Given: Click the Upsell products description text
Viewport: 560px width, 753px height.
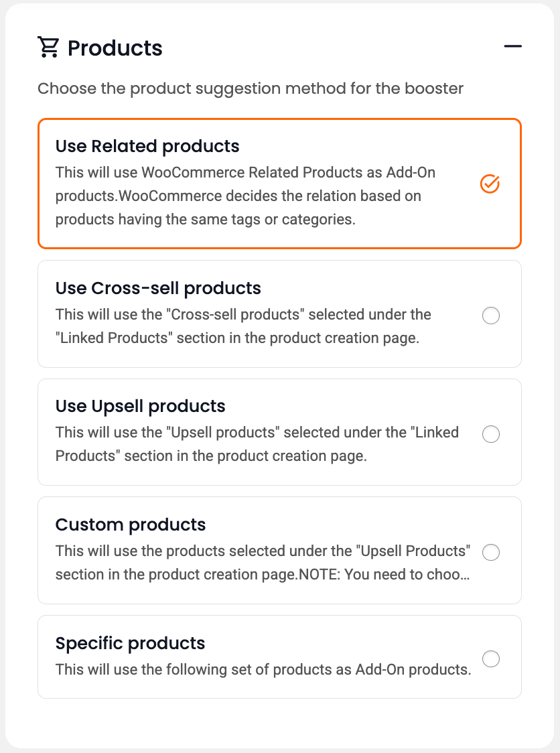Looking at the screenshot, I should point(257,444).
